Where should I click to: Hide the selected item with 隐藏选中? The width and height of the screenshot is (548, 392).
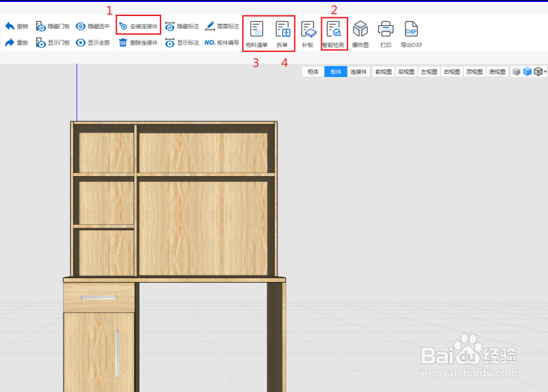click(x=93, y=26)
